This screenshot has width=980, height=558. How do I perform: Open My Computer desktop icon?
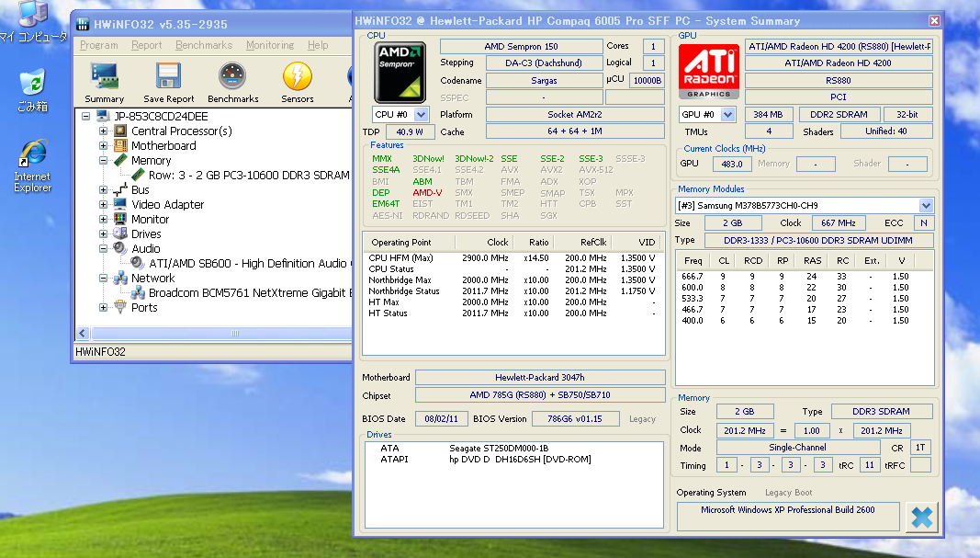[33, 17]
